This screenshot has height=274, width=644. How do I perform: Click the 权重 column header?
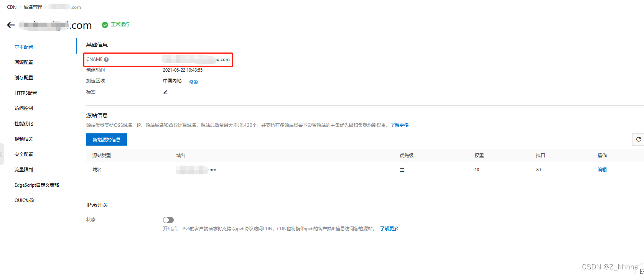(x=479, y=155)
